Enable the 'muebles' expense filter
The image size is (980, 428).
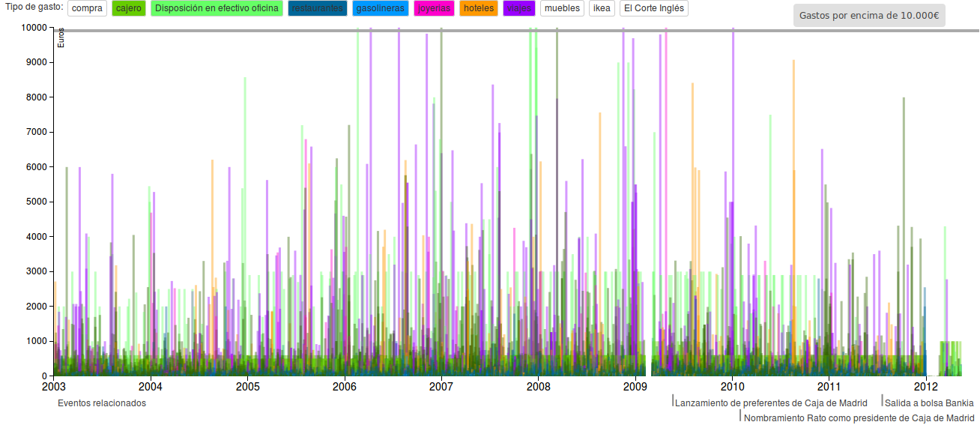pos(562,9)
